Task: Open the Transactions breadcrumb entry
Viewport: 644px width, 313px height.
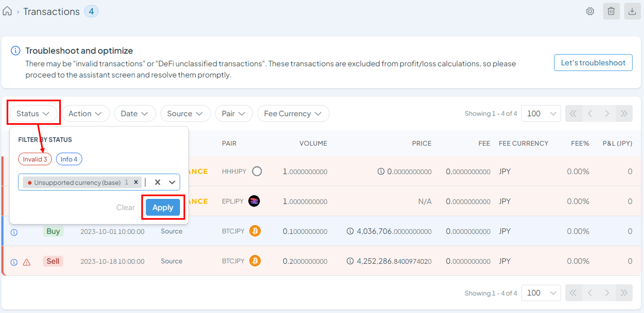Action: point(51,11)
